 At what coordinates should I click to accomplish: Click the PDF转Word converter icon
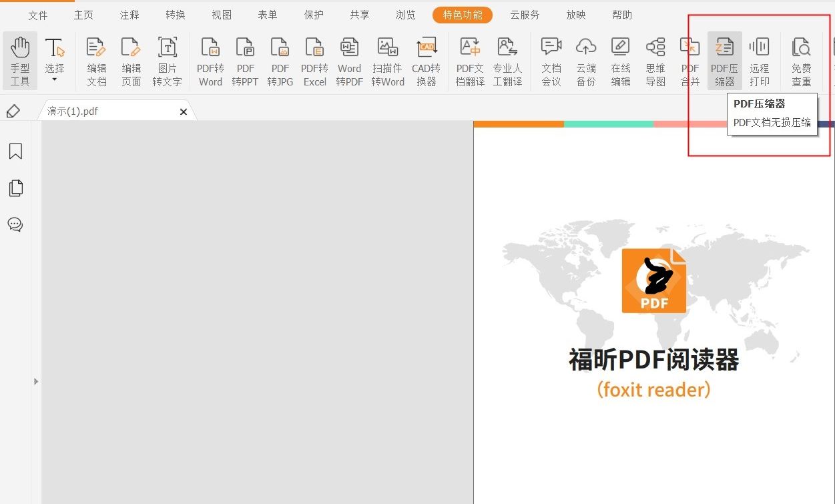210,61
